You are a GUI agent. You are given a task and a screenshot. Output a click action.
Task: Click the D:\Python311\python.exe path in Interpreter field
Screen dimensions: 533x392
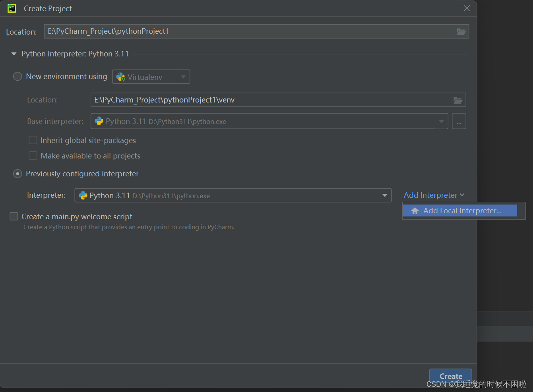pyautogui.click(x=171, y=196)
